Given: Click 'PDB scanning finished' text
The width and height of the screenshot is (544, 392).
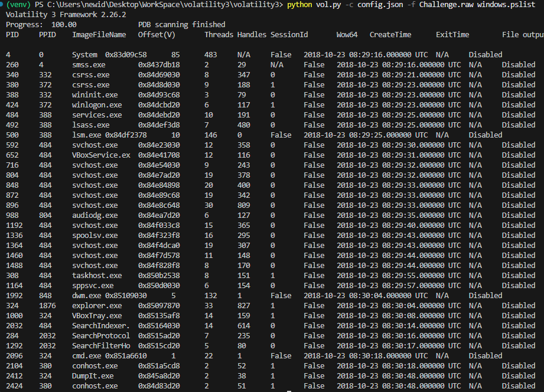Looking at the screenshot, I should (182, 25).
